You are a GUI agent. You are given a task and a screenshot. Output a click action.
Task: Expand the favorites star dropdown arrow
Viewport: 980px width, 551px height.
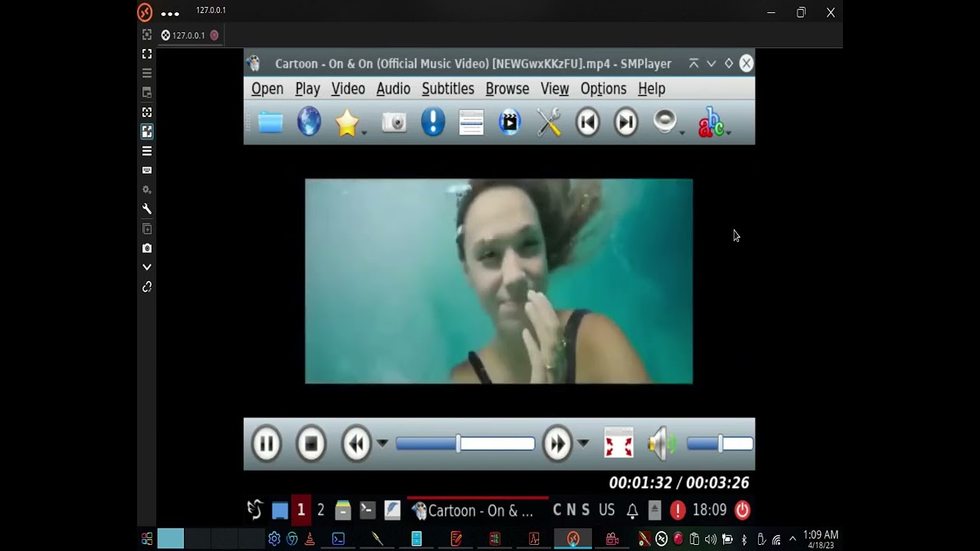click(364, 133)
